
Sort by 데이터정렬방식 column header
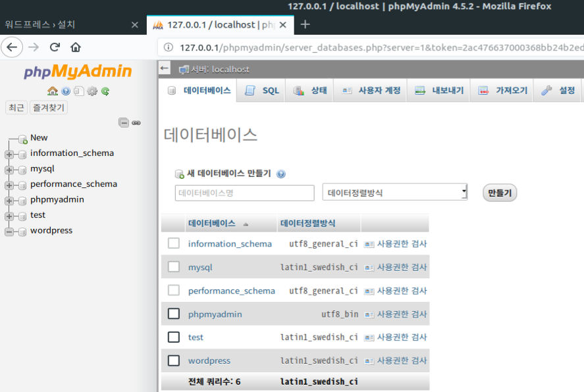[307, 223]
